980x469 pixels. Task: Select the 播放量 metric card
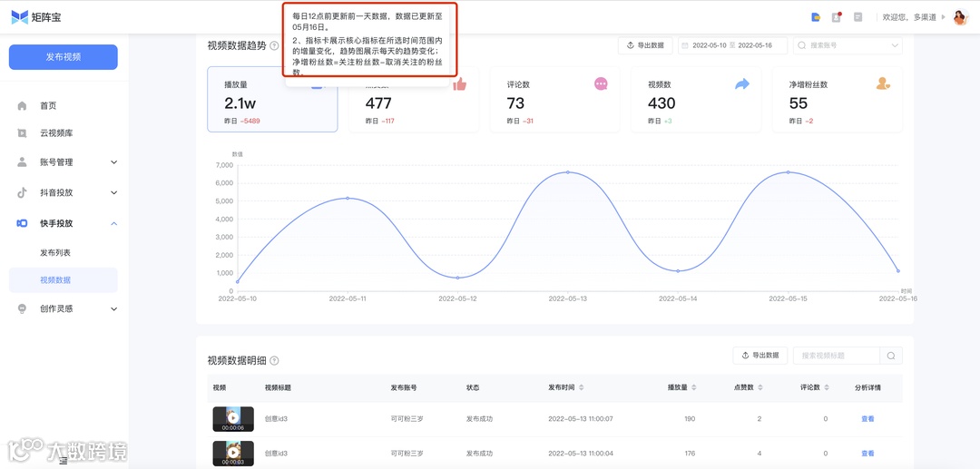click(272, 100)
